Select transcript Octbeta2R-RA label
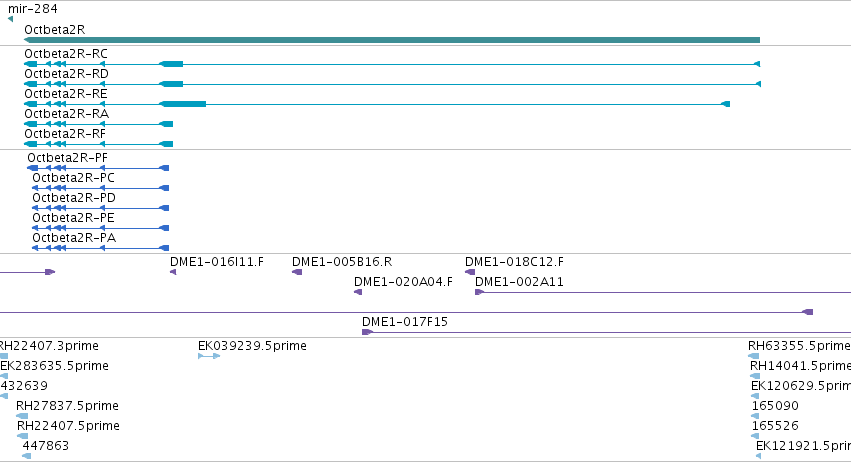Image resolution: width=851 pixels, height=462 pixels. pyautogui.click(x=66, y=114)
